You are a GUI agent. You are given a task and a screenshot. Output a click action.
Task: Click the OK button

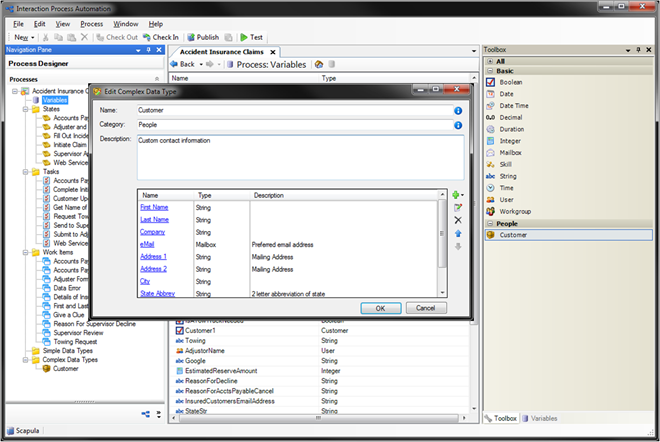point(380,308)
